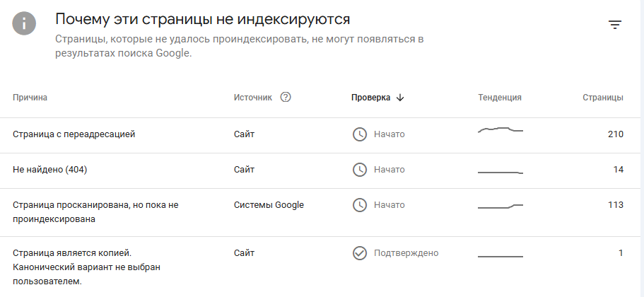Viewport: 644px width, 297px height.
Task: Click the Причина column header
Action: (30, 98)
